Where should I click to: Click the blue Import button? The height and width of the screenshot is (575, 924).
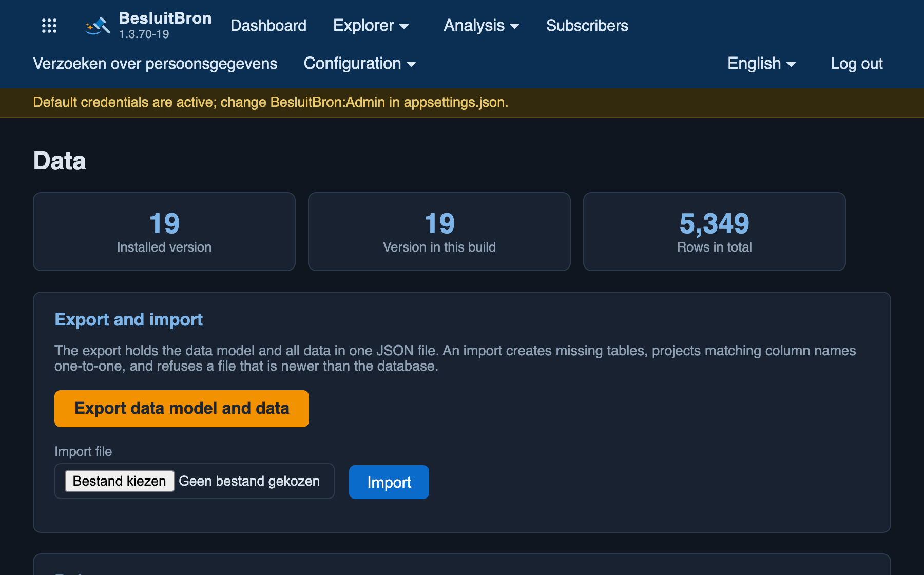coord(389,482)
